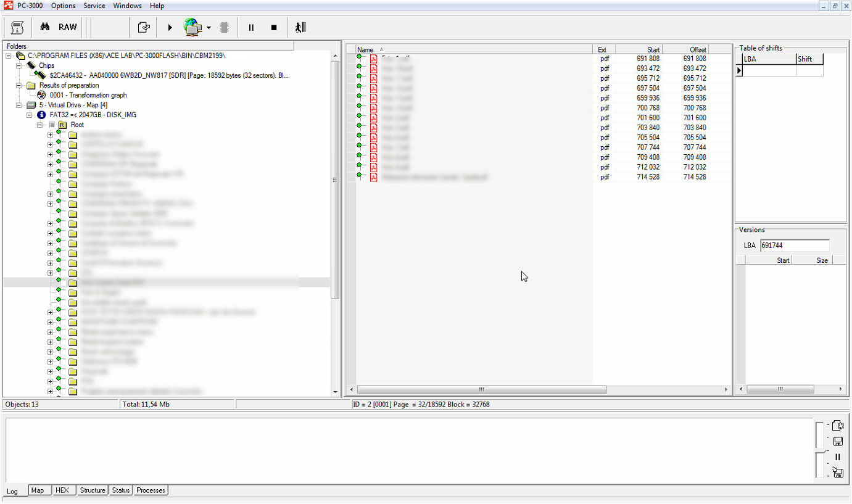Click the scroll icon at toolbar's left end
The image size is (852, 504).
tap(18, 28)
